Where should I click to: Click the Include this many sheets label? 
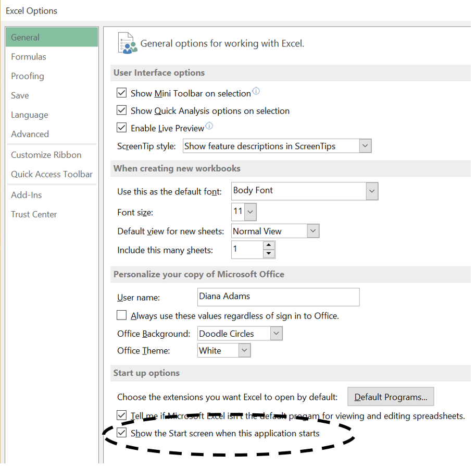(x=165, y=250)
